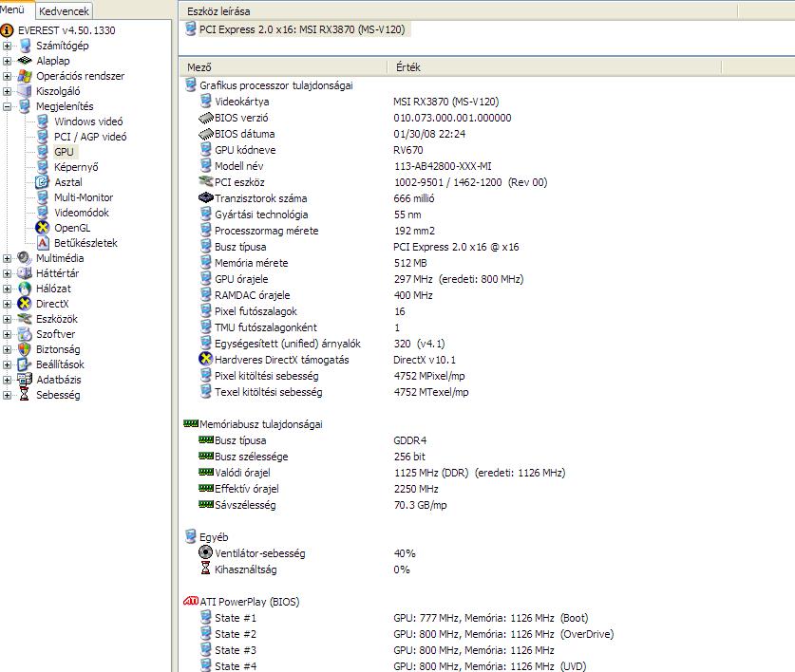Click the value DirectX v10.1
The width and height of the screenshot is (795, 672).
(x=425, y=360)
